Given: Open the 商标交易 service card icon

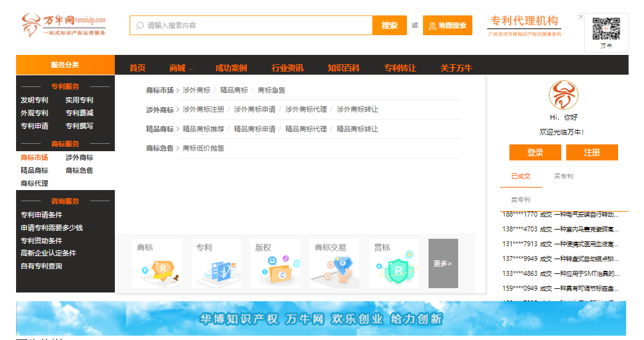Looking at the screenshot, I should [x=334, y=263].
